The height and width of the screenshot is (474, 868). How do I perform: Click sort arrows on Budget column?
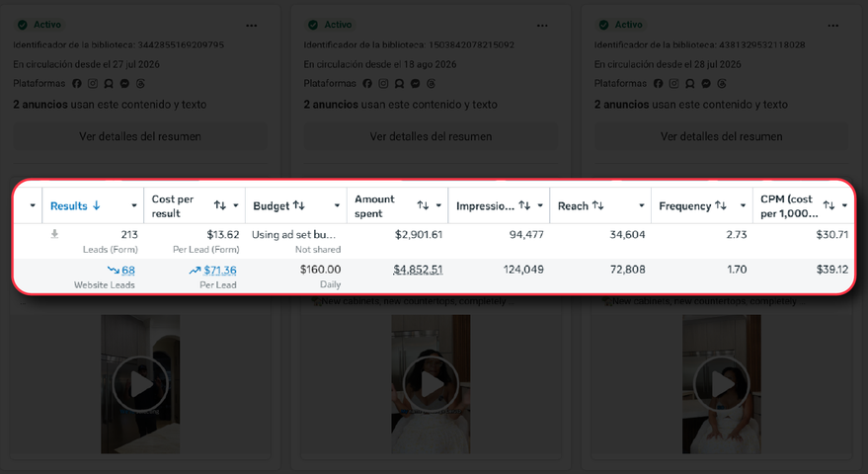tap(299, 205)
